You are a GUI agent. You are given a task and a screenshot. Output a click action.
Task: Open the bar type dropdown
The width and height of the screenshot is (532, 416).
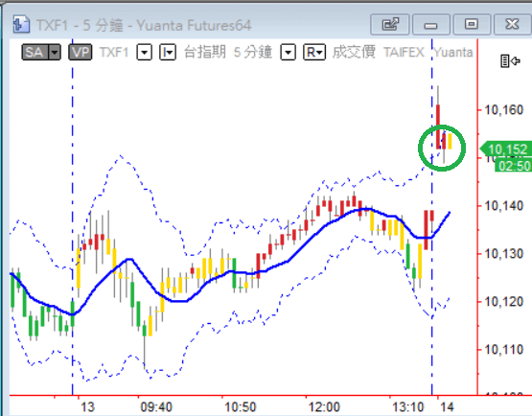(168, 53)
